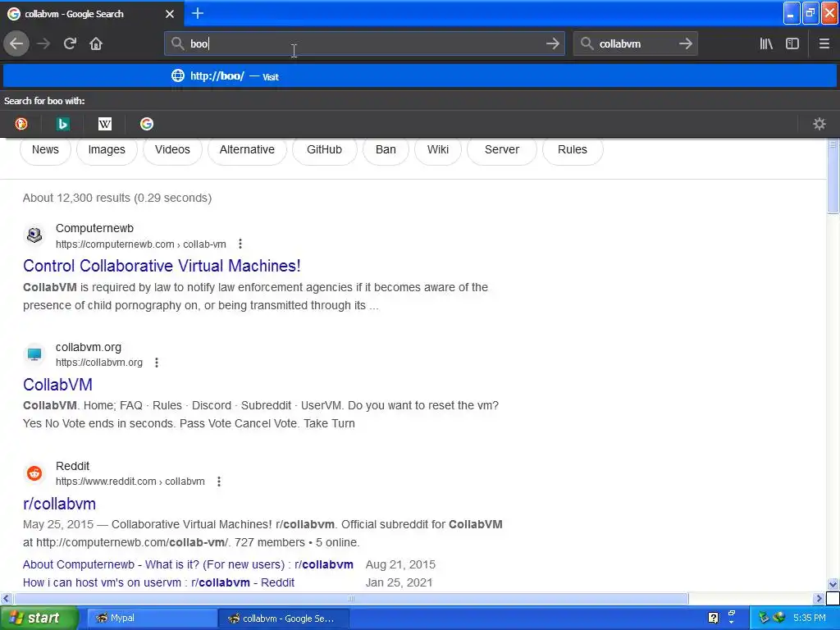Go back with the browser back arrow
Image resolution: width=840 pixels, height=630 pixels.
[16, 43]
